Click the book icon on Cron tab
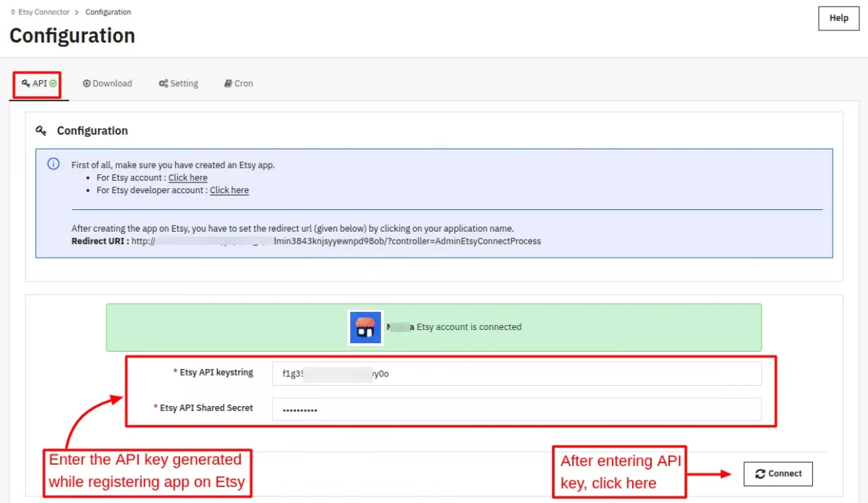Screen dimensions: 868x503 pyautogui.click(x=228, y=84)
